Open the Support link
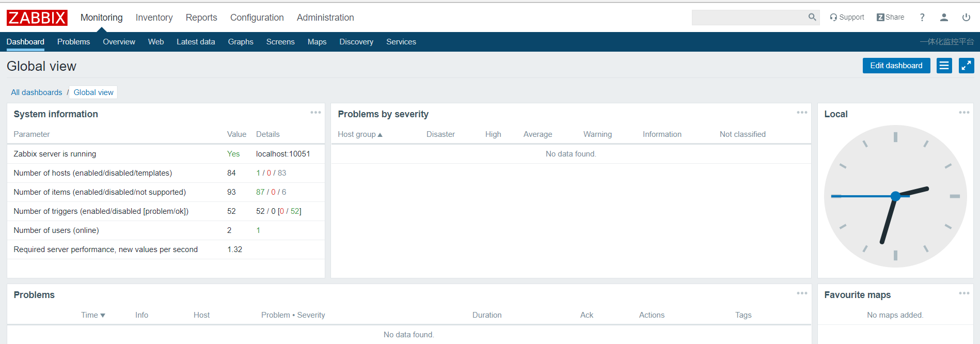 click(847, 17)
